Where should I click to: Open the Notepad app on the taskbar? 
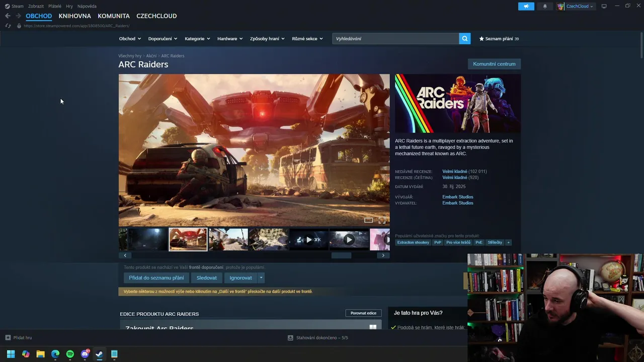click(114, 354)
